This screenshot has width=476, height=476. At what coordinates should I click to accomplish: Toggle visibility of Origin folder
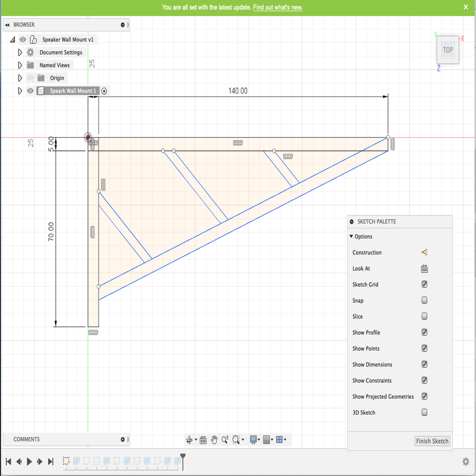(x=30, y=78)
